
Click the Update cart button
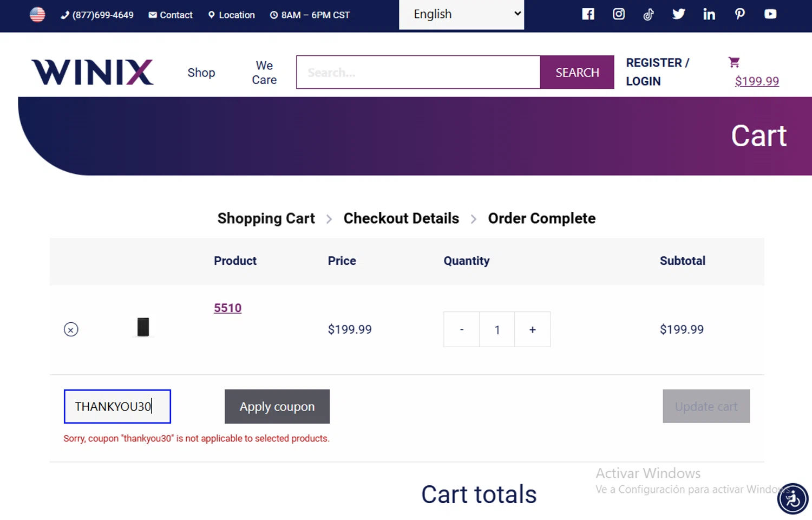tap(706, 406)
